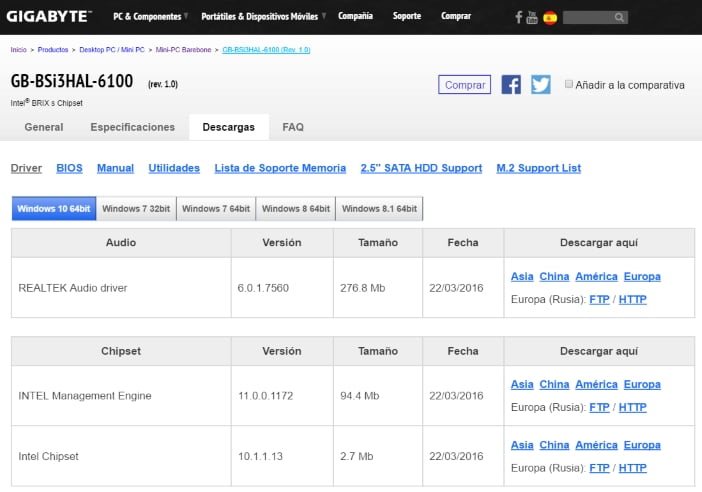The width and height of the screenshot is (702, 492).
Task: Open the Manual downloads link
Action: 116,168
